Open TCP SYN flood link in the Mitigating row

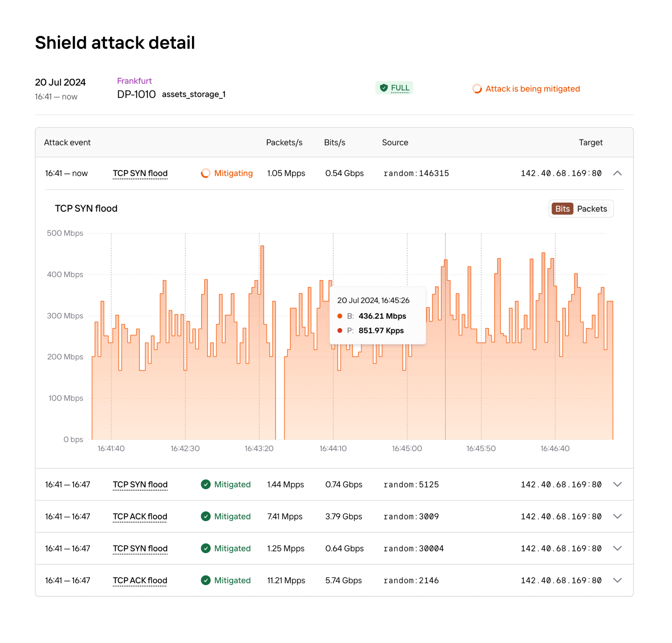pyautogui.click(x=140, y=173)
